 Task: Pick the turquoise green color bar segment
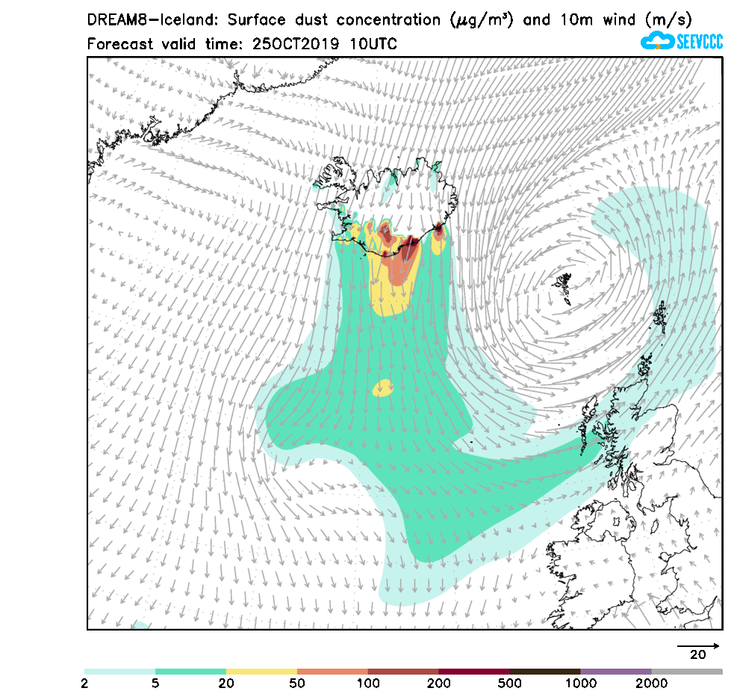pos(190,672)
